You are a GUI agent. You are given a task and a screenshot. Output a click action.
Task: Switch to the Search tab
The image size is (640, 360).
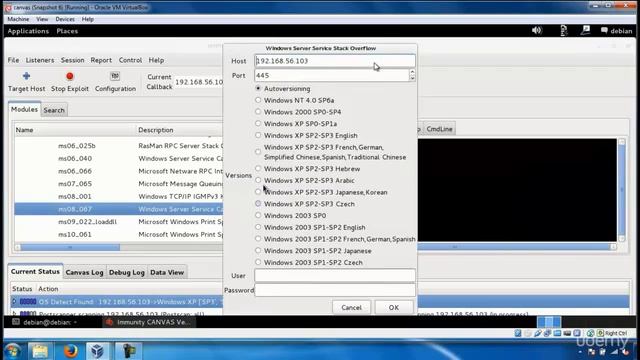click(54, 110)
